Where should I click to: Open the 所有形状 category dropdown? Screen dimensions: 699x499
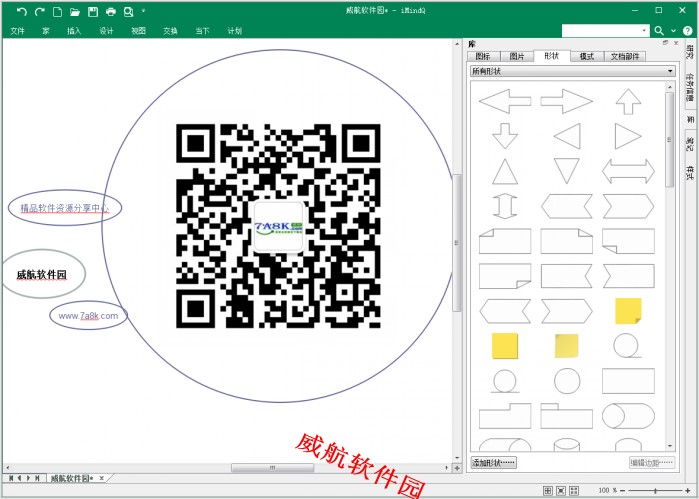573,71
